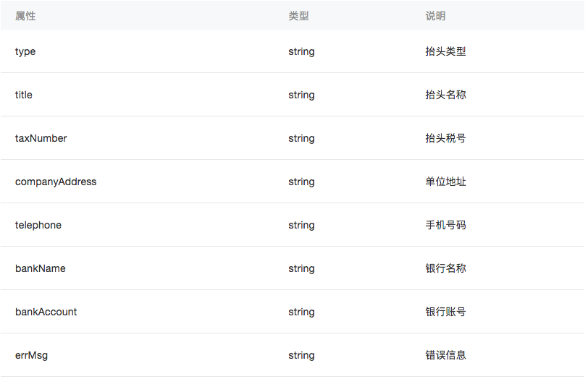Click the 手机号码 description text

[x=445, y=225]
